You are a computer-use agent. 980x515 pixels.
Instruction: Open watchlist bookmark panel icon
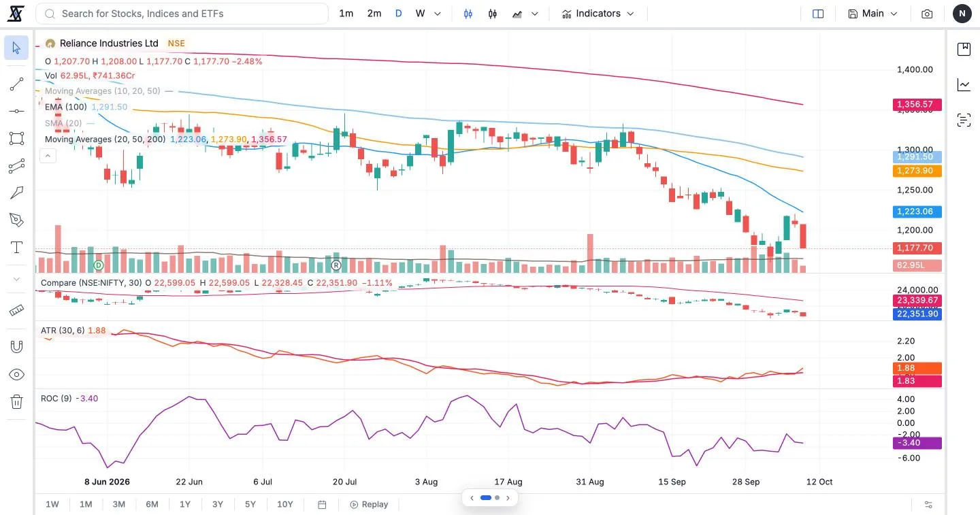click(964, 49)
